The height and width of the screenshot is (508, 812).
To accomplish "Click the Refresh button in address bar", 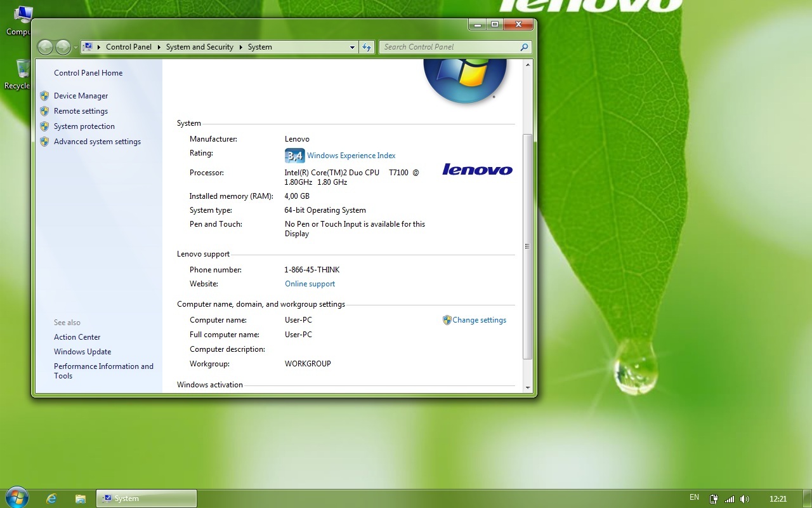I will pos(367,47).
